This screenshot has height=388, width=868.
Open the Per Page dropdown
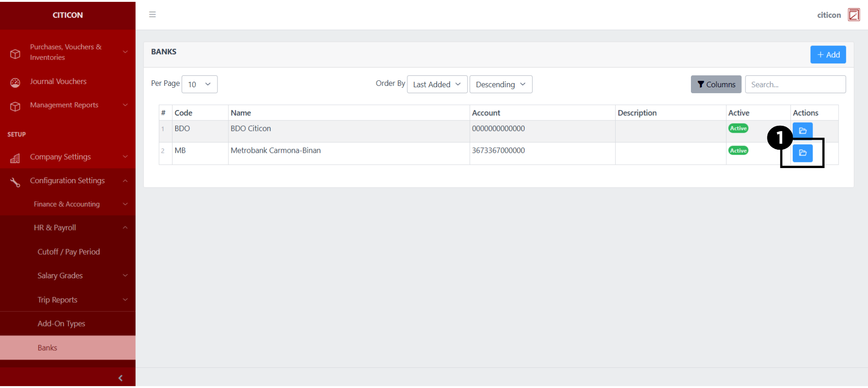pos(200,84)
